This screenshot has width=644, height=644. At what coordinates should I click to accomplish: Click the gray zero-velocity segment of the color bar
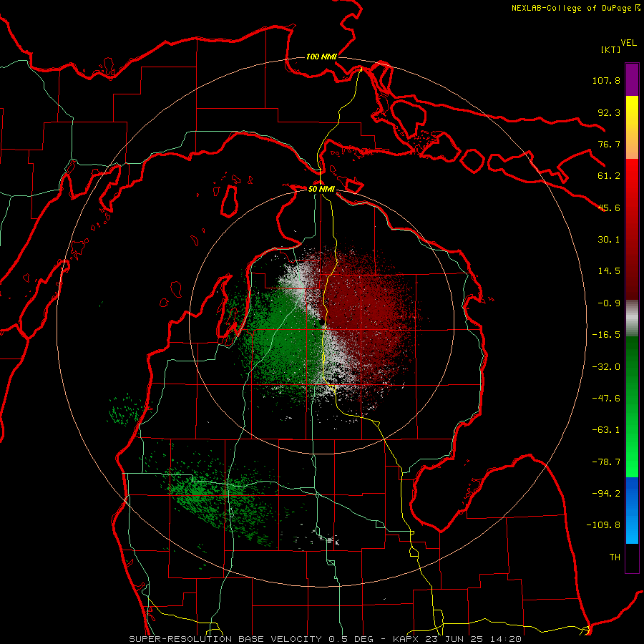click(632, 318)
